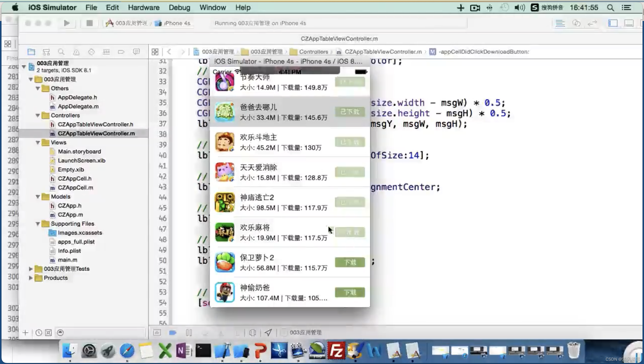The width and height of the screenshot is (644, 364).
Task: Click the Simulate Location arrow icon
Action: point(268,333)
